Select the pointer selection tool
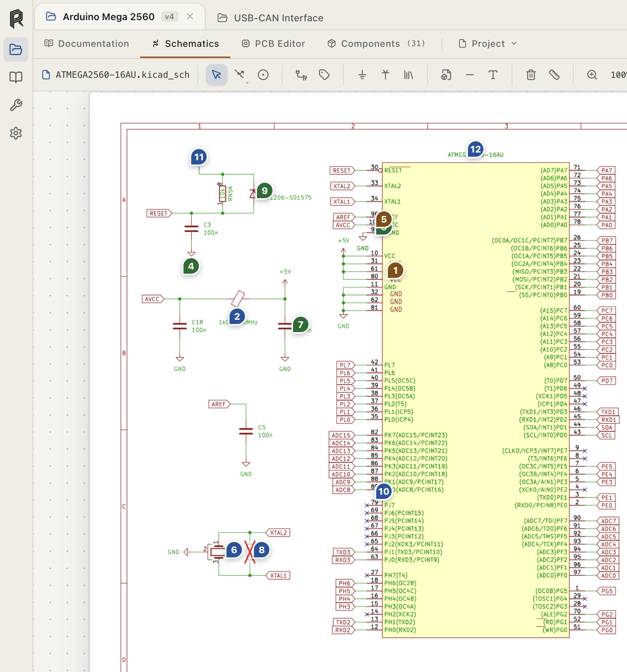Viewport: 627px width, 672px height. click(x=216, y=75)
